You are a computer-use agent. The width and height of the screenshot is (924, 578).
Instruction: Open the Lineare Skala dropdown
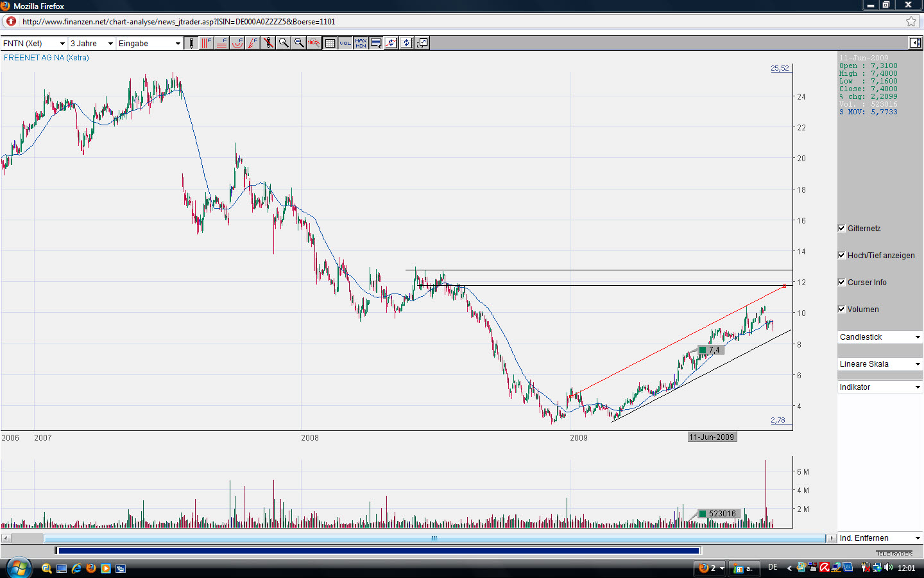(x=880, y=363)
